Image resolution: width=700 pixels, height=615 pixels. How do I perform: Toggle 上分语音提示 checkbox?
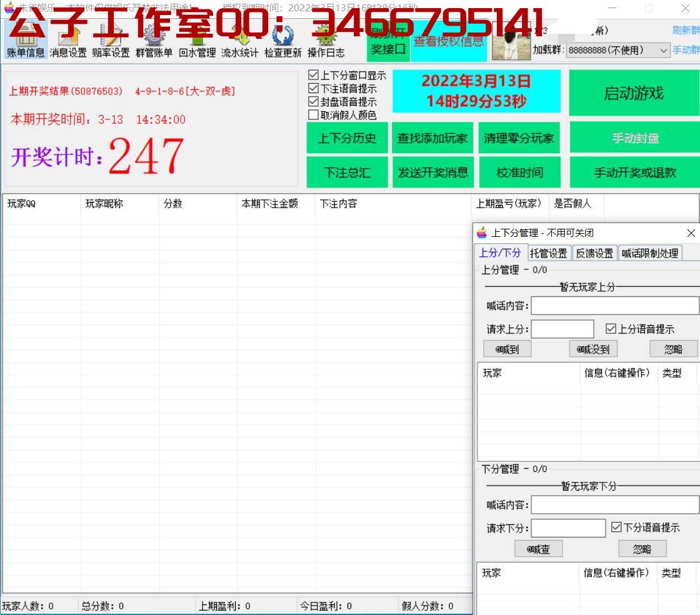(x=611, y=329)
